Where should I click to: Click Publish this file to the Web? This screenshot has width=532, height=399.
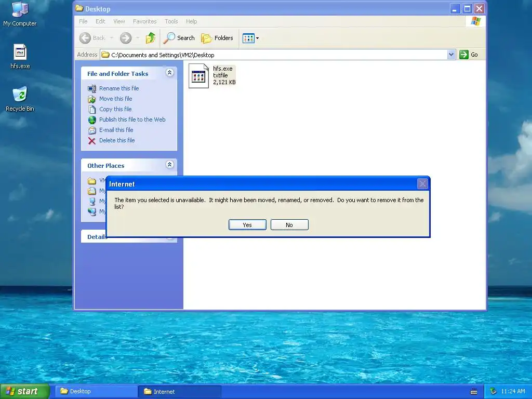(x=132, y=119)
